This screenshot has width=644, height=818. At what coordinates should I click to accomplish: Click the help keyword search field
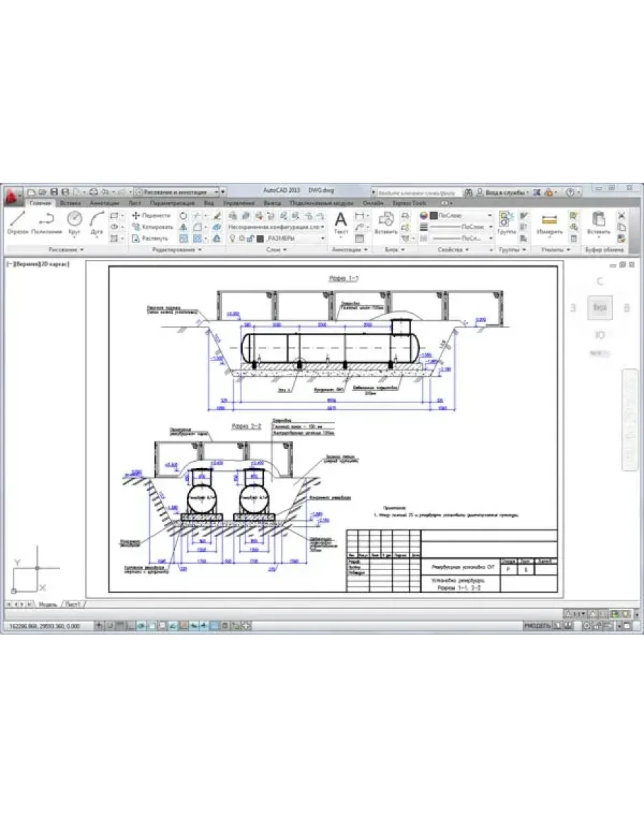coord(418,192)
